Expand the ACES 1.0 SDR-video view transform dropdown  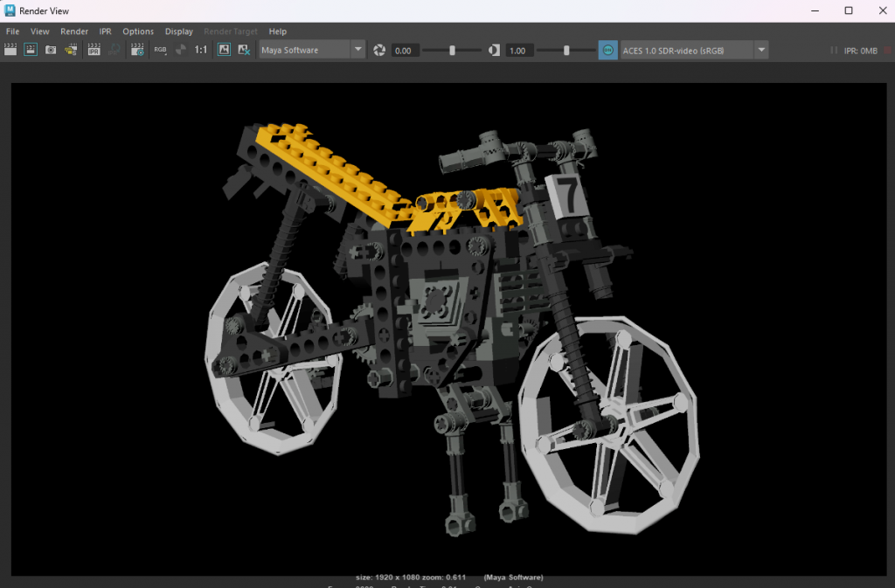(761, 51)
